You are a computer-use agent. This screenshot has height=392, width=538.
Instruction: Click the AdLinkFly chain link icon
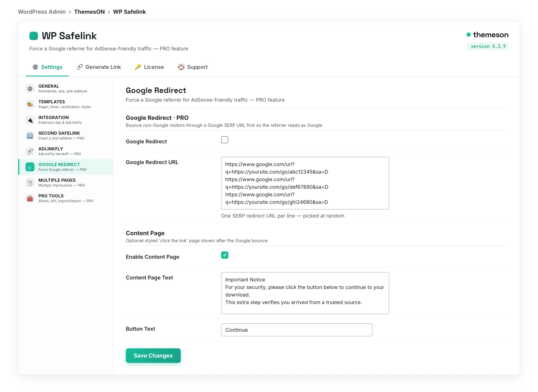click(x=30, y=151)
